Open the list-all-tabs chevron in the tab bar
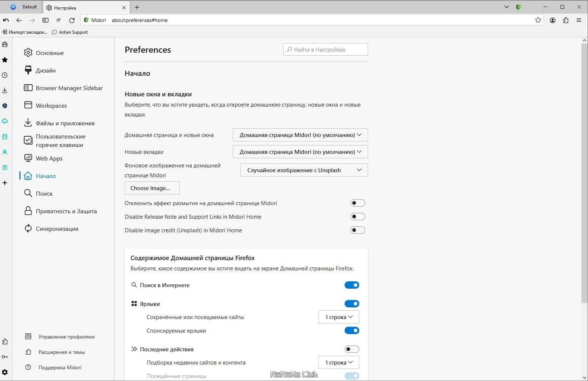Screen dimensions: 588x381 (x=507, y=7)
